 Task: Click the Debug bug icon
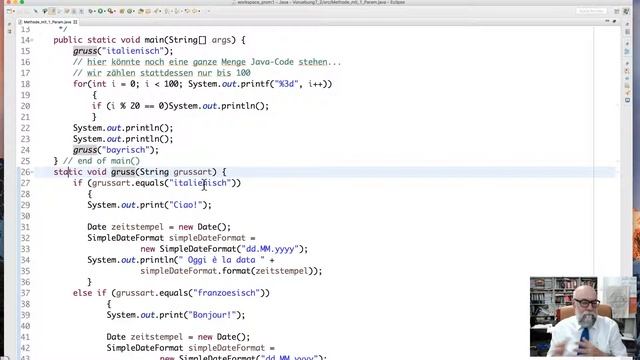tap(90, 11)
